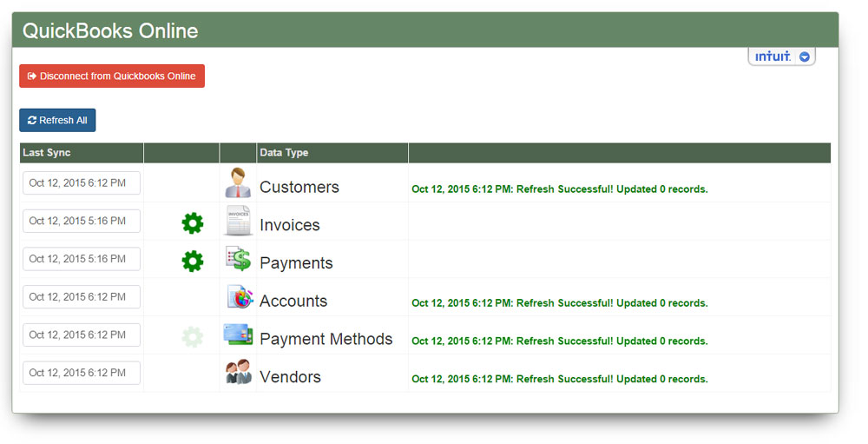Edit the Vendors last sync date field
The height and width of the screenshot is (444, 868).
tap(82, 373)
